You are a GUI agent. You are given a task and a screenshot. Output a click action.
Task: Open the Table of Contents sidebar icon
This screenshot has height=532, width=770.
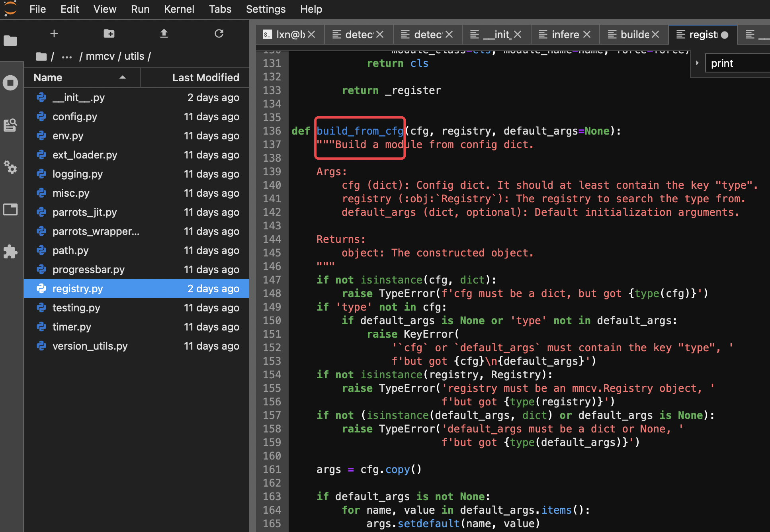(x=10, y=125)
